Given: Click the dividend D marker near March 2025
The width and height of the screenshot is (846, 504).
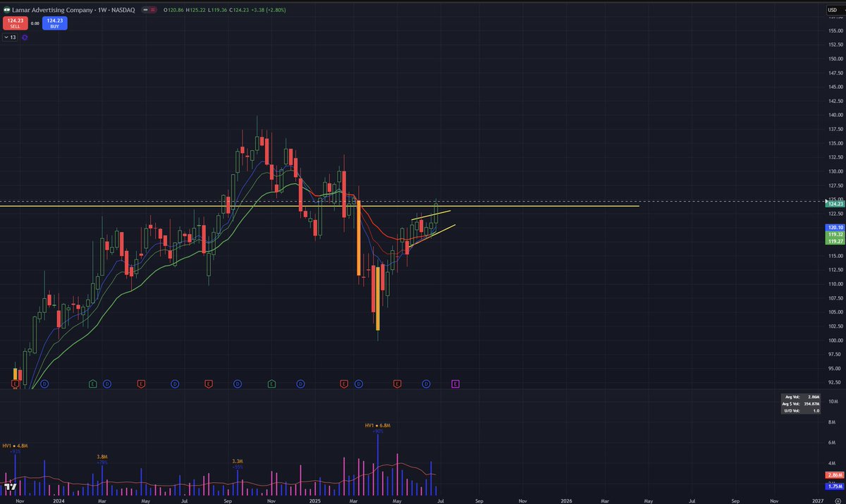Looking at the screenshot, I should pos(359,383).
